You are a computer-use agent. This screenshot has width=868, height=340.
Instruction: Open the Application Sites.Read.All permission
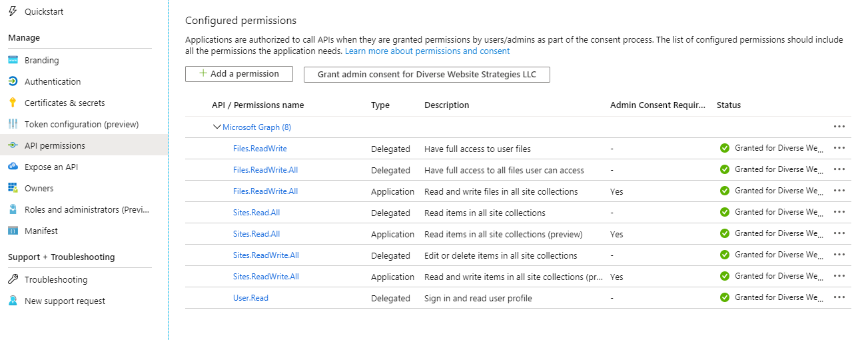(x=256, y=234)
